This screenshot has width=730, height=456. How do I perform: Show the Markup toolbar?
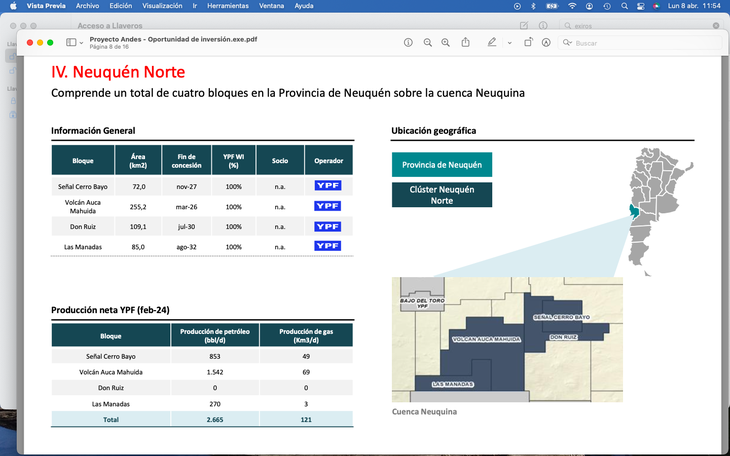547,43
